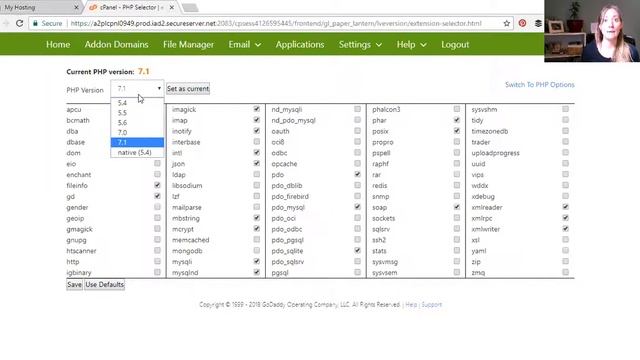
Task: Click the PHP Version dropdown box
Action: point(137,88)
